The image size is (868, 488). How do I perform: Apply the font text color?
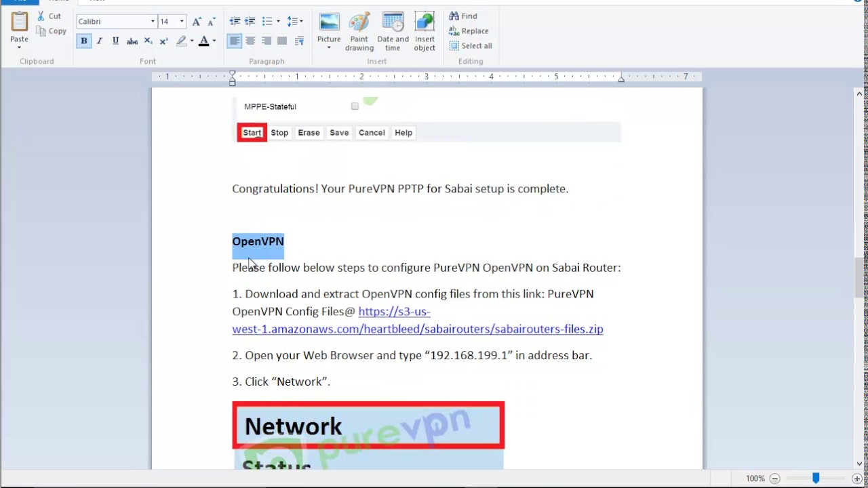[203, 41]
